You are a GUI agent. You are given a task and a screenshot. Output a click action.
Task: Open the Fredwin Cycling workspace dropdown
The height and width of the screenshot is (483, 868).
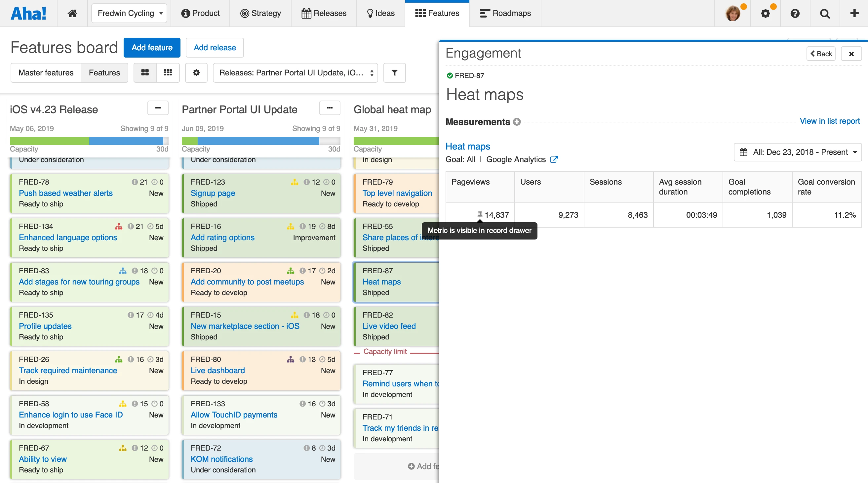[x=129, y=14]
